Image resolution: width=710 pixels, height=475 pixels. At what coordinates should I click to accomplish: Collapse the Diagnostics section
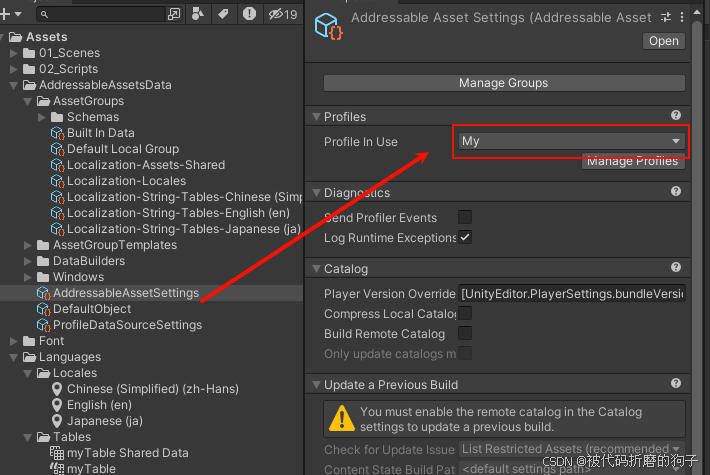(317, 193)
